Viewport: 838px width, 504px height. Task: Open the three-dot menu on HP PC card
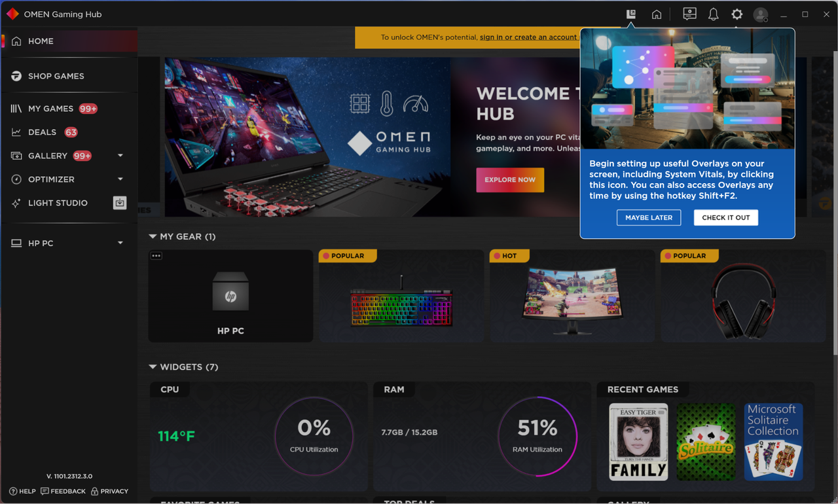(x=156, y=256)
